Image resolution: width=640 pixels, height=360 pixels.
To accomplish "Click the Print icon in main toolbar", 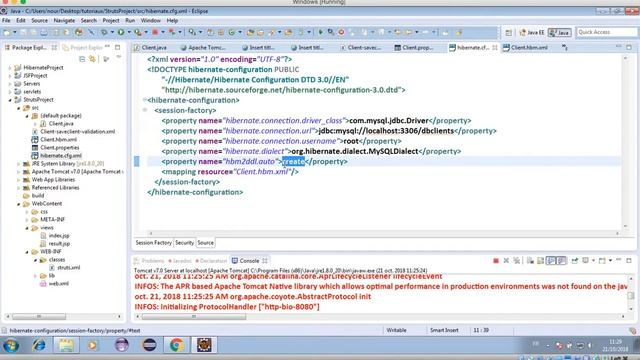I will tap(44, 32).
